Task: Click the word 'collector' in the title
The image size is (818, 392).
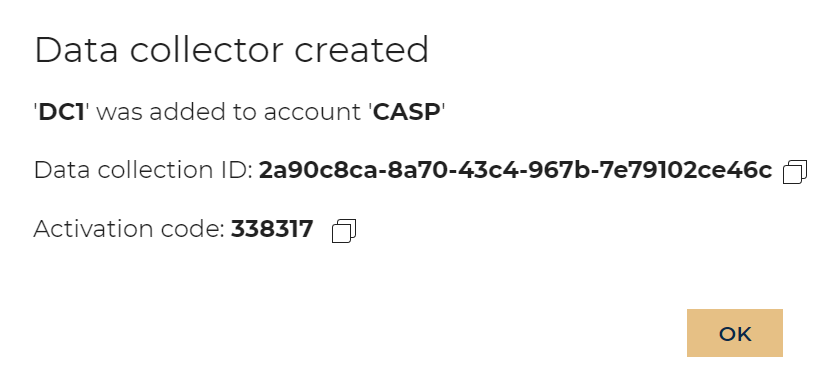Action: click(x=207, y=50)
